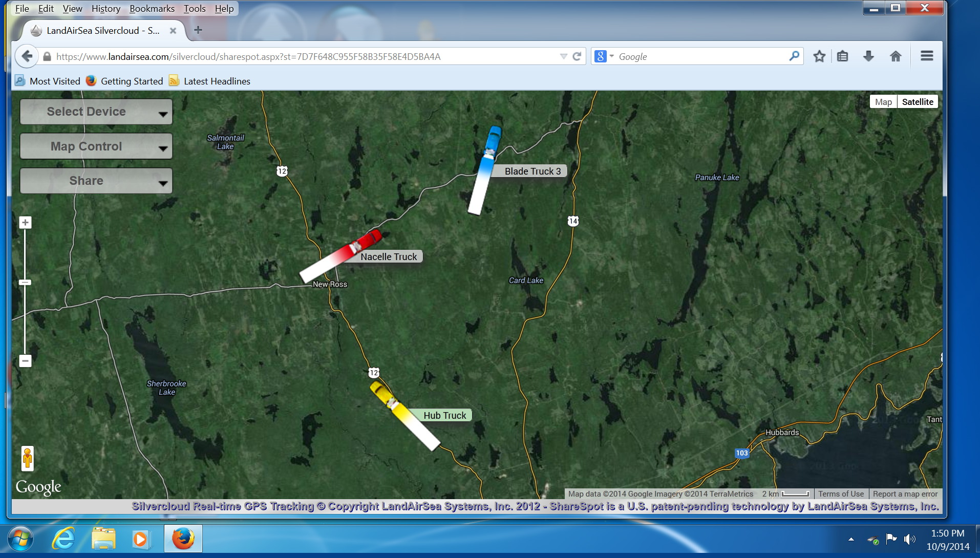980x558 pixels.
Task: Expand the Map Control dropdown
Action: click(96, 146)
